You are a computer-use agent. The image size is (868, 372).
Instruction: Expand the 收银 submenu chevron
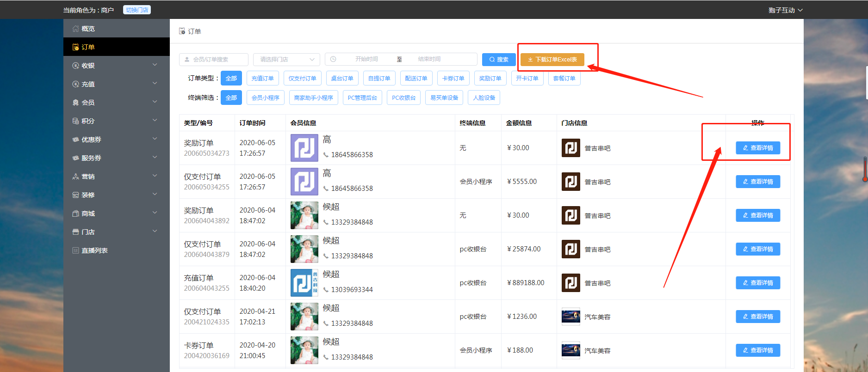155,65
